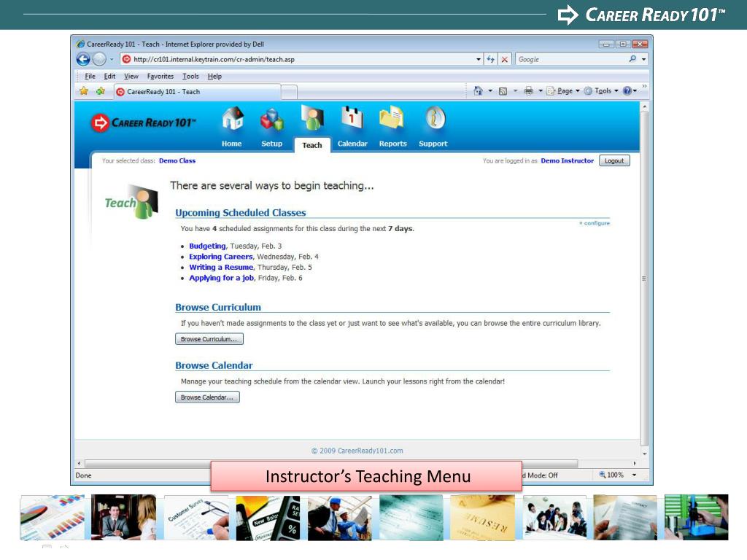Go back with the browser back arrow
The height and width of the screenshot is (560, 747).
coord(83,60)
